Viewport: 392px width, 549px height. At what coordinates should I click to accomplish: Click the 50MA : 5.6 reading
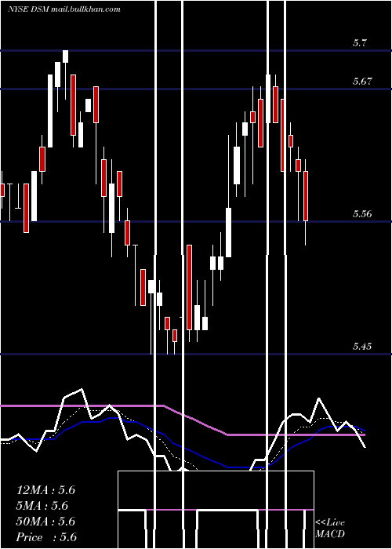click(45, 522)
